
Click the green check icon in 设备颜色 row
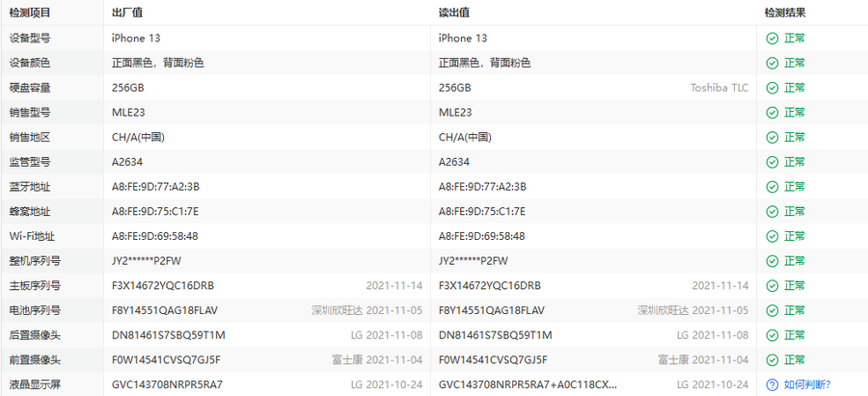pyautogui.click(x=773, y=63)
